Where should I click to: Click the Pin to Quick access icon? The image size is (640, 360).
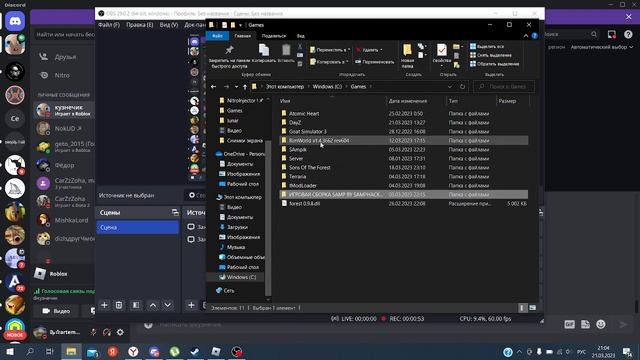click(229, 50)
